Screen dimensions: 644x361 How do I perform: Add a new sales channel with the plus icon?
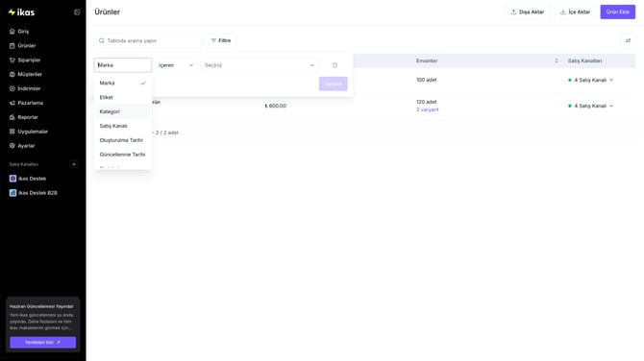pos(74,164)
